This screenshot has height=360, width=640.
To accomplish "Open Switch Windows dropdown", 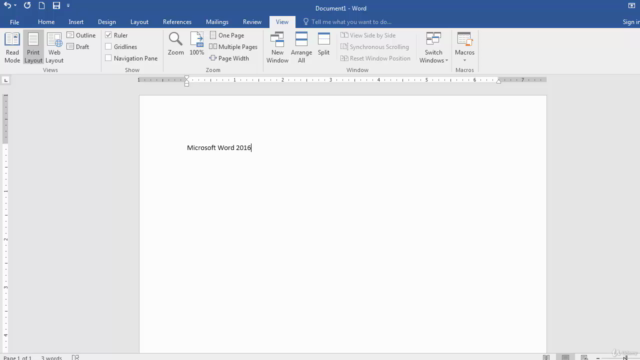I will [433, 47].
